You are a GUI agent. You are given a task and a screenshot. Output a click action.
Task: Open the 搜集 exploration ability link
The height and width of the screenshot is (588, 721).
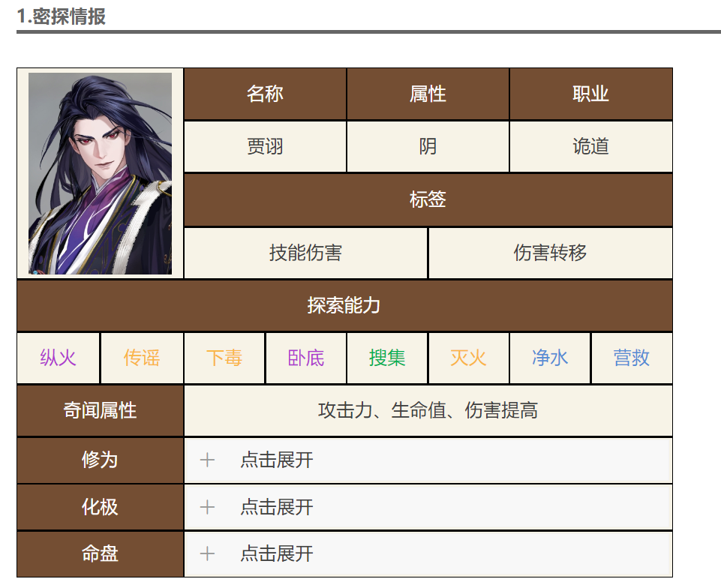[387, 358]
